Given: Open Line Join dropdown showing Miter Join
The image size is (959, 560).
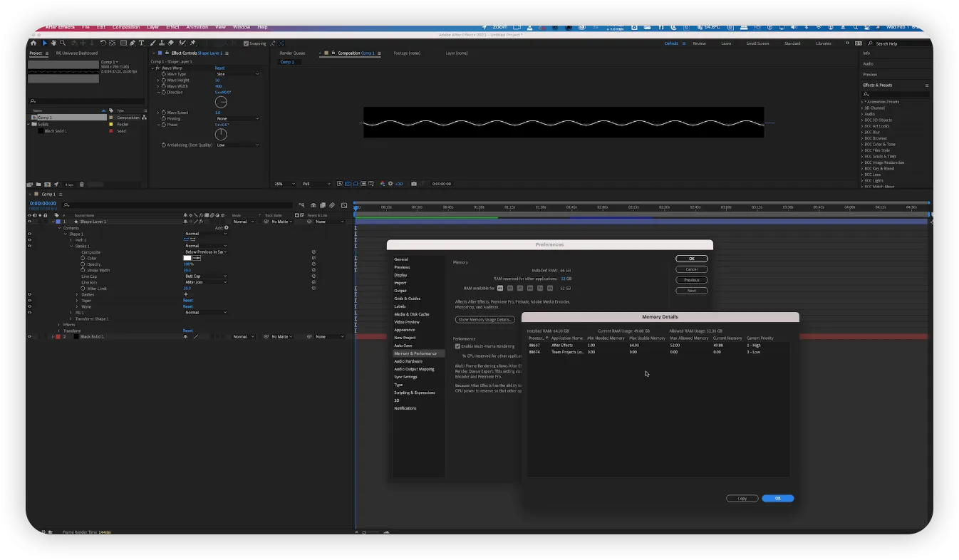Looking at the screenshot, I should (x=206, y=282).
